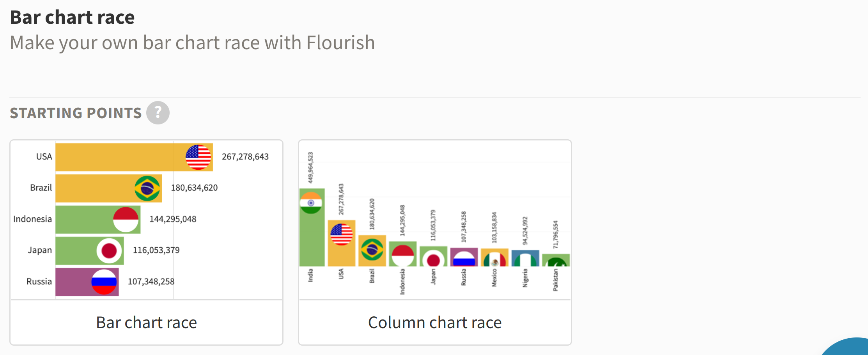
Task: Select the "Bar chart race" starting point label
Action: (x=146, y=323)
